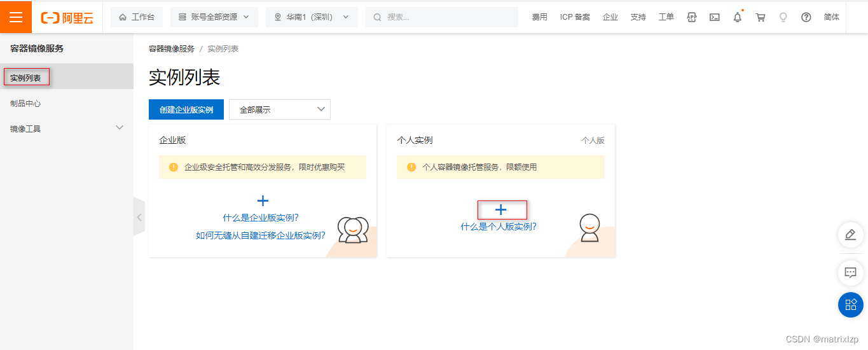Open link 如何无缝从自建迁移企业版实例?
This screenshot has width=868, height=350.
(261, 235)
